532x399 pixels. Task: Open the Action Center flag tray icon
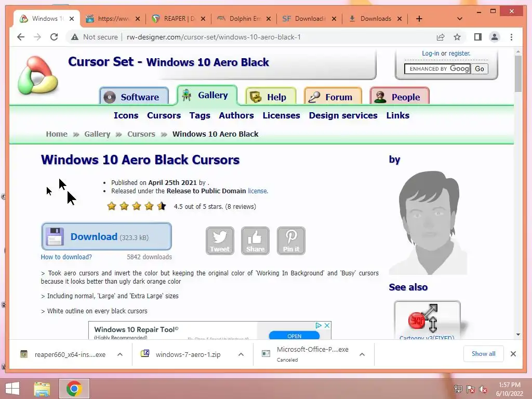471,389
